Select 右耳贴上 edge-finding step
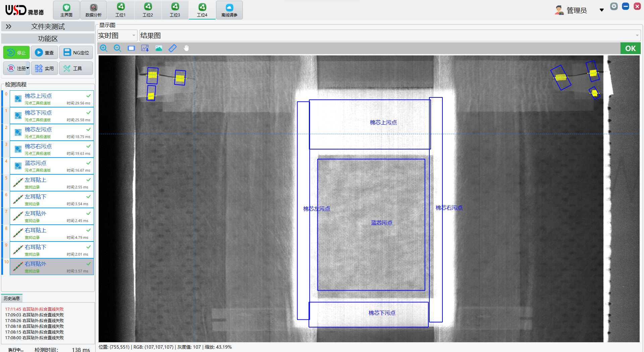The image size is (644, 352). pyautogui.click(x=52, y=233)
